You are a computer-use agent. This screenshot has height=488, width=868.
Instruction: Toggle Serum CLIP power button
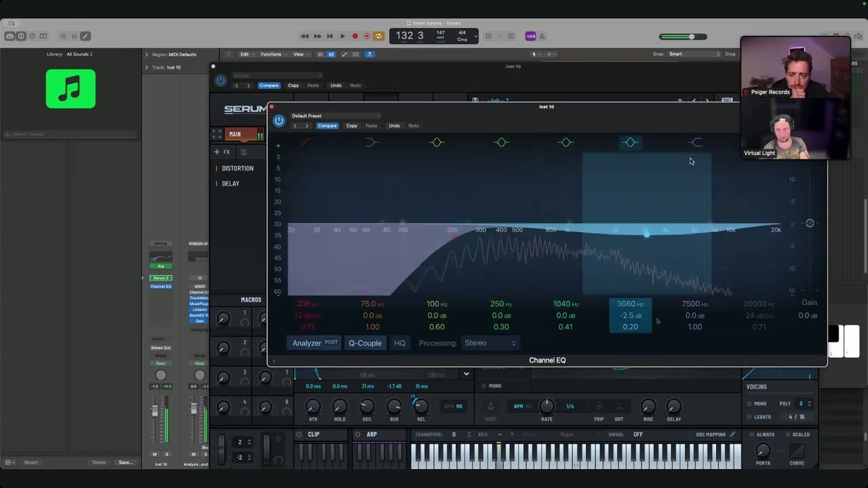pyautogui.click(x=299, y=434)
